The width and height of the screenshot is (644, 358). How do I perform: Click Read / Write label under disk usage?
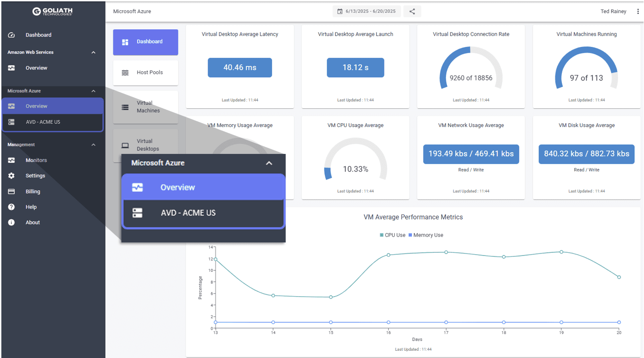click(587, 170)
